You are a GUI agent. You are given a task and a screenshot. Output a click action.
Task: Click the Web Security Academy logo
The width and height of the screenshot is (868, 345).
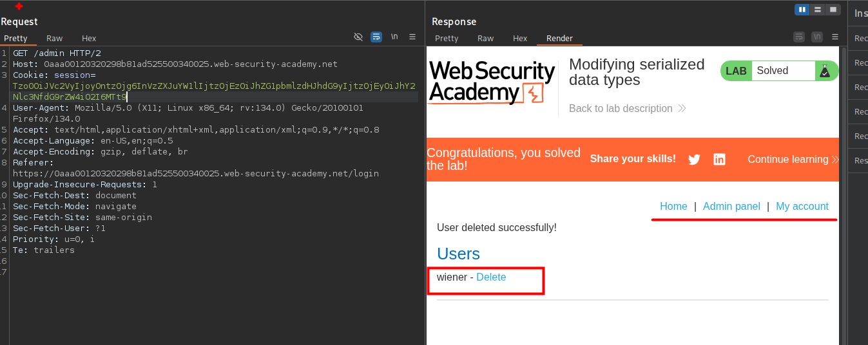click(x=492, y=82)
